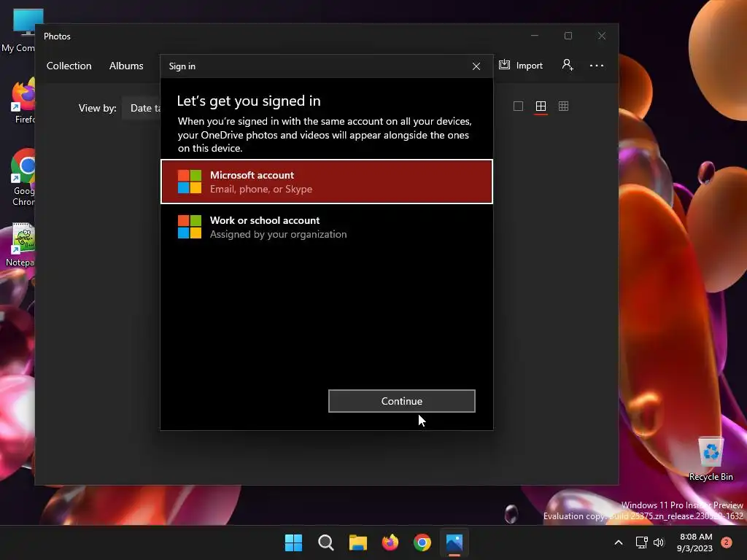The width and height of the screenshot is (747, 560).
Task: Select the Firefox desktop shortcut
Action: click(x=24, y=101)
